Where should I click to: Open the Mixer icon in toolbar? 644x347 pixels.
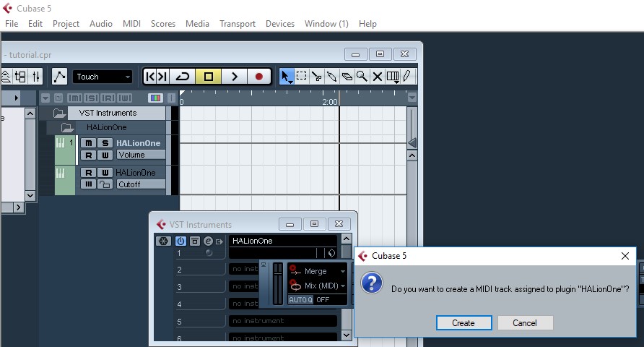point(36,77)
